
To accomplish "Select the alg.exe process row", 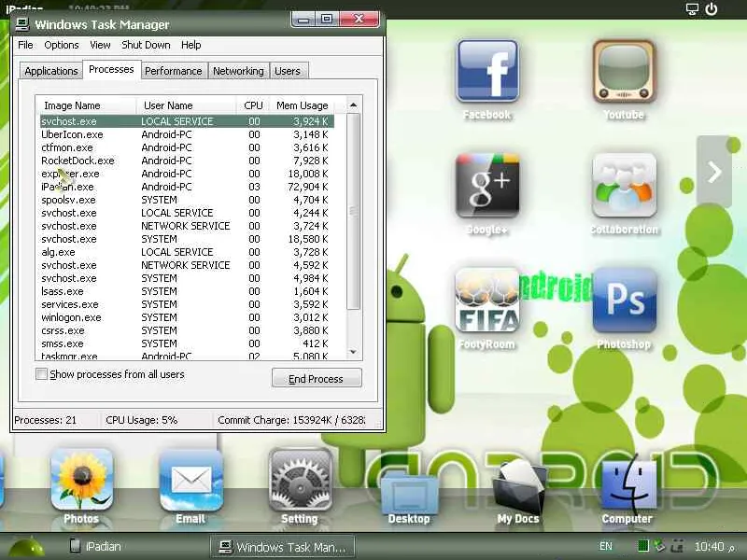I will 187,252.
